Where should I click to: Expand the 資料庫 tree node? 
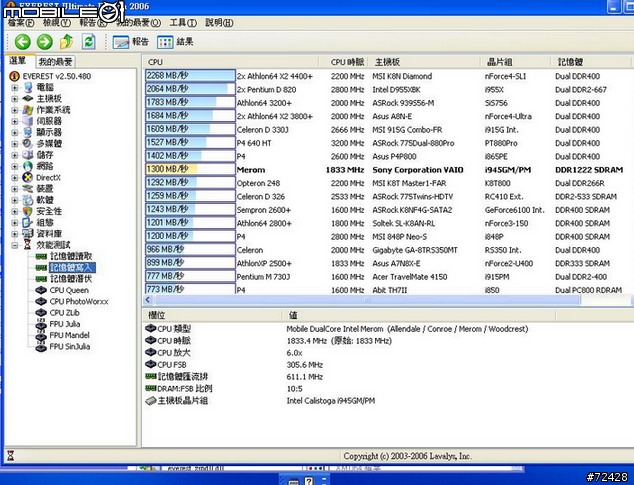click(15, 234)
